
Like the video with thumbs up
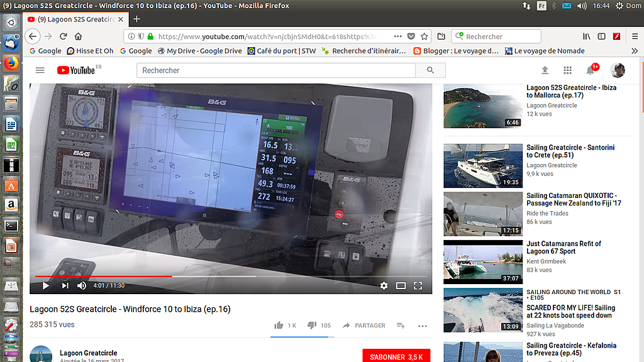279,326
